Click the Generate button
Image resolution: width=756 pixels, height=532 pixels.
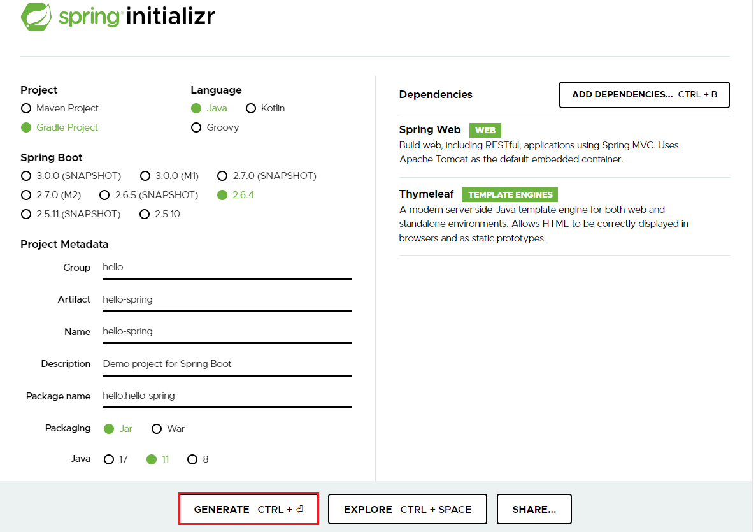click(249, 509)
